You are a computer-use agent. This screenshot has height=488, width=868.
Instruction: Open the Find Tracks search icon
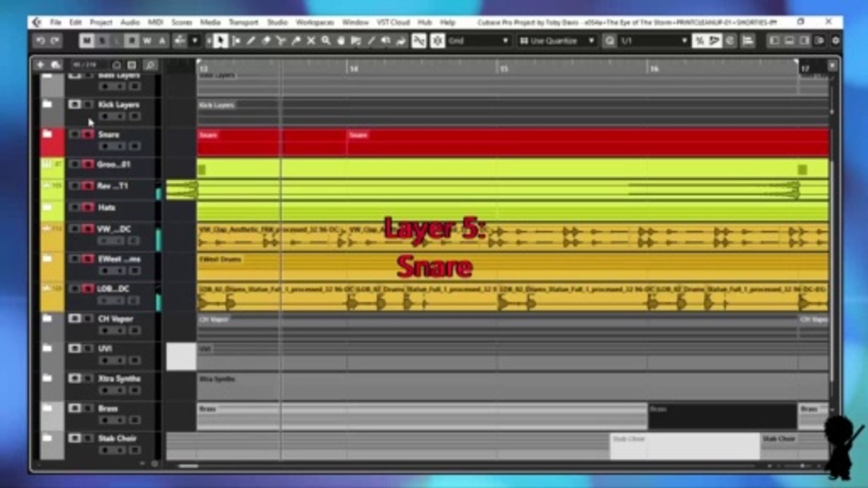[x=150, y=65]
